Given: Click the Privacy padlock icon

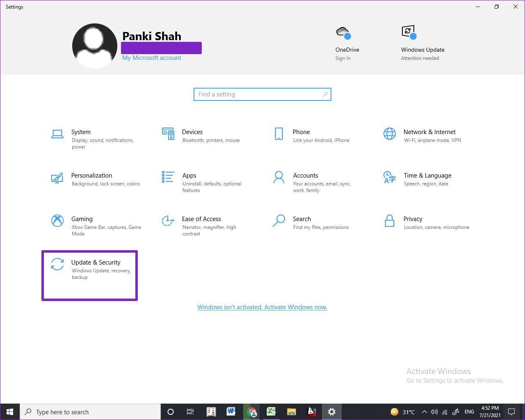Looking at the screenshot, I should [x=389, y=221].
